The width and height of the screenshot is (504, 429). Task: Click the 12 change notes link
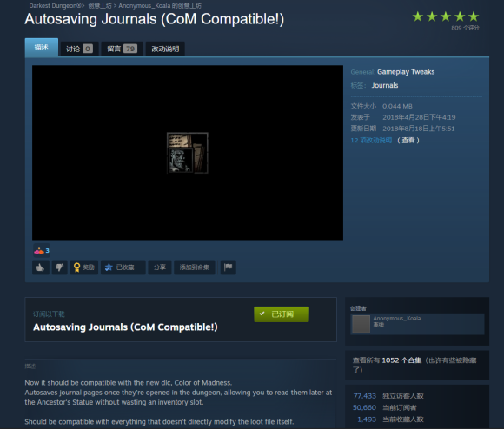tap(371, 141)
